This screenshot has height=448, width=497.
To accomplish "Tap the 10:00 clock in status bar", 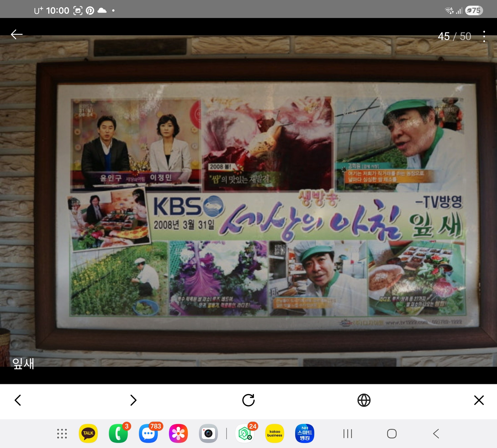I will pyautogui.click(x=58, y=10).
